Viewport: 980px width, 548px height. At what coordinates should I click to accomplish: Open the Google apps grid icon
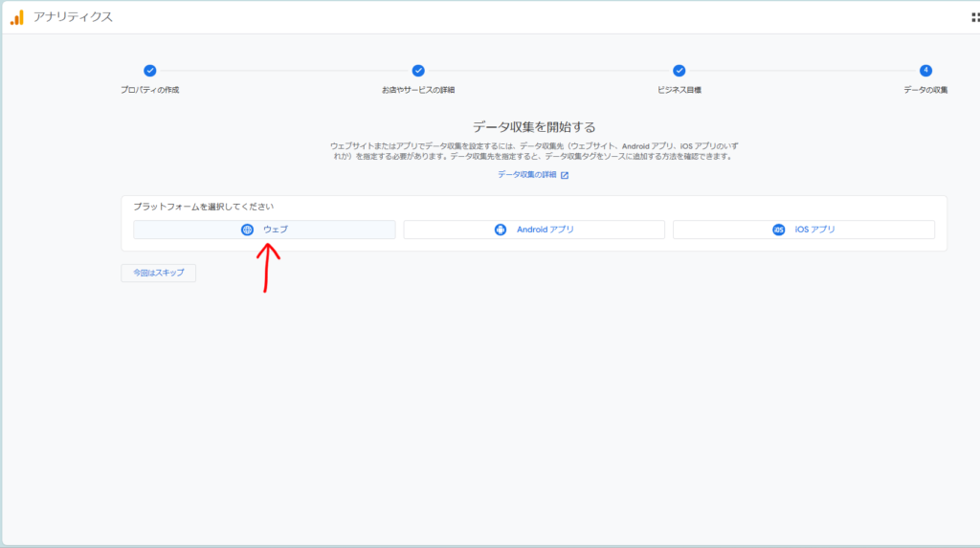975,17
